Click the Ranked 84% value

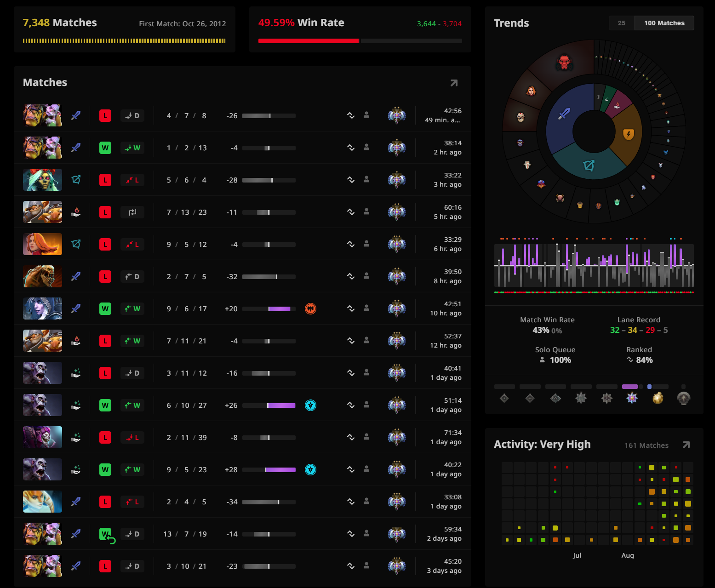644,360
